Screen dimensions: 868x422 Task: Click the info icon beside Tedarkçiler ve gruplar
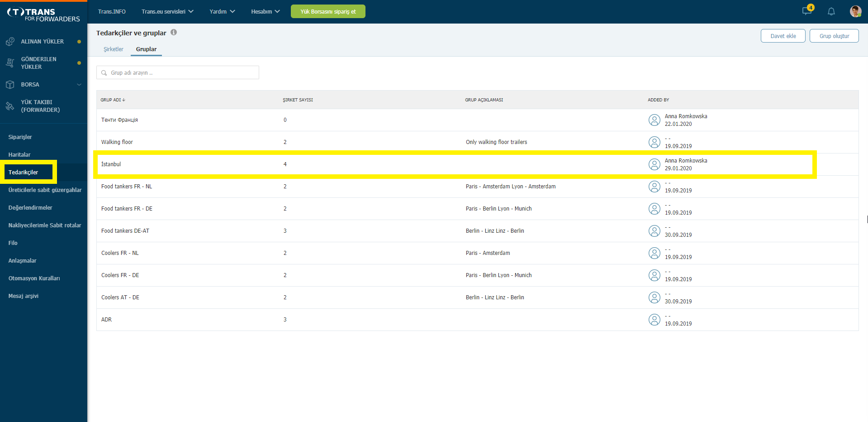coord(174,32)
